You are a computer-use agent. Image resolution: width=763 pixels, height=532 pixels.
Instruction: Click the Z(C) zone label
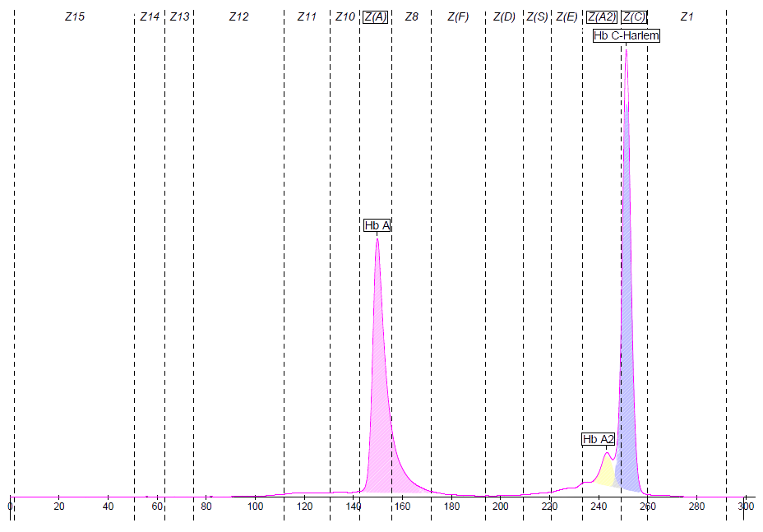coord(633,16)
